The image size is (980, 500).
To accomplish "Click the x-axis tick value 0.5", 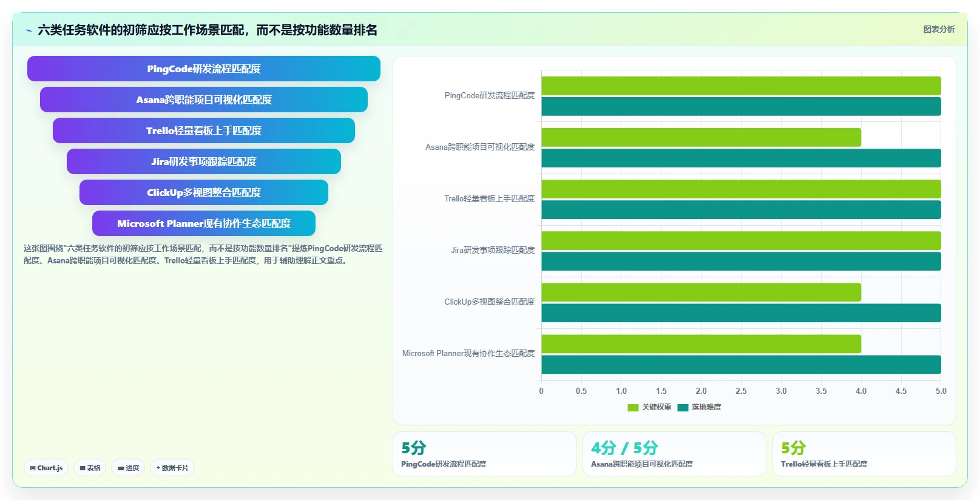I will (581, 391).
